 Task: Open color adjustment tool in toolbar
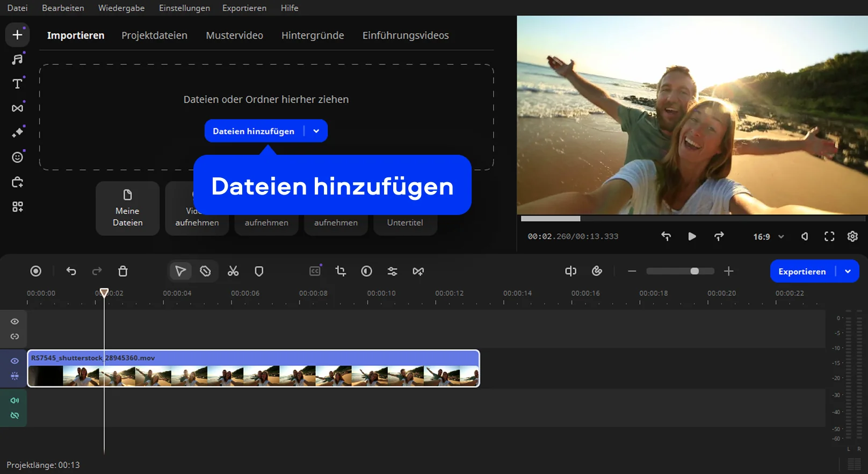pos(366,271)
